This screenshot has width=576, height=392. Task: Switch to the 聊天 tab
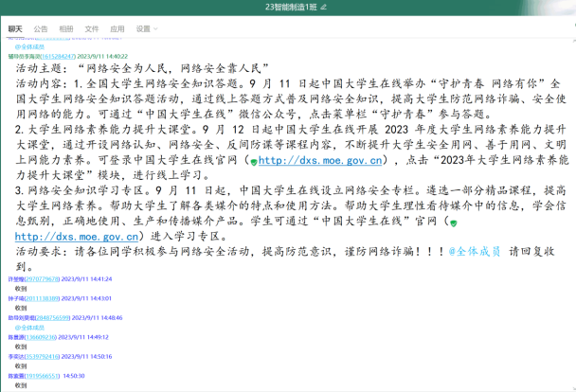[15, 29]
